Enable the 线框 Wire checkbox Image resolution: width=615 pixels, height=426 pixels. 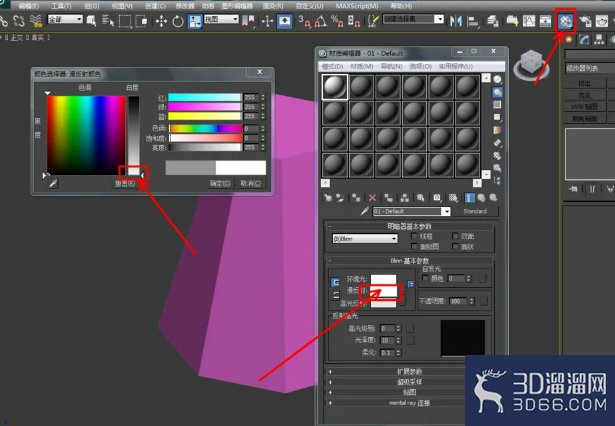tap(414, 236)
